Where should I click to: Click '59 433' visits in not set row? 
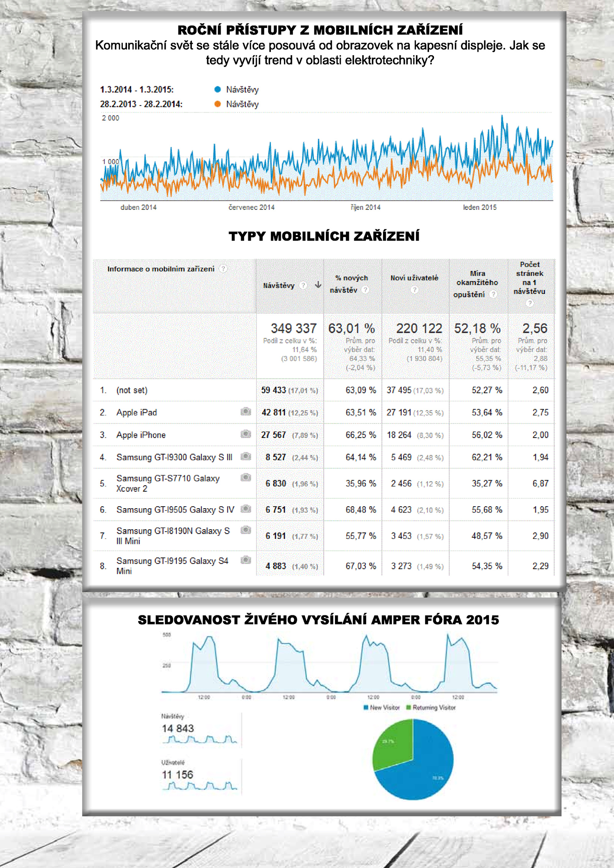point(274,390)
